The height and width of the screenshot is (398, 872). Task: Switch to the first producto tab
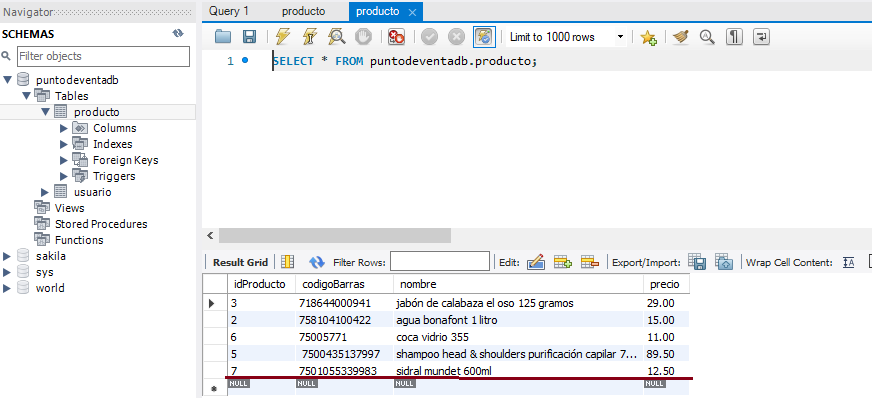tap(304, 11)
